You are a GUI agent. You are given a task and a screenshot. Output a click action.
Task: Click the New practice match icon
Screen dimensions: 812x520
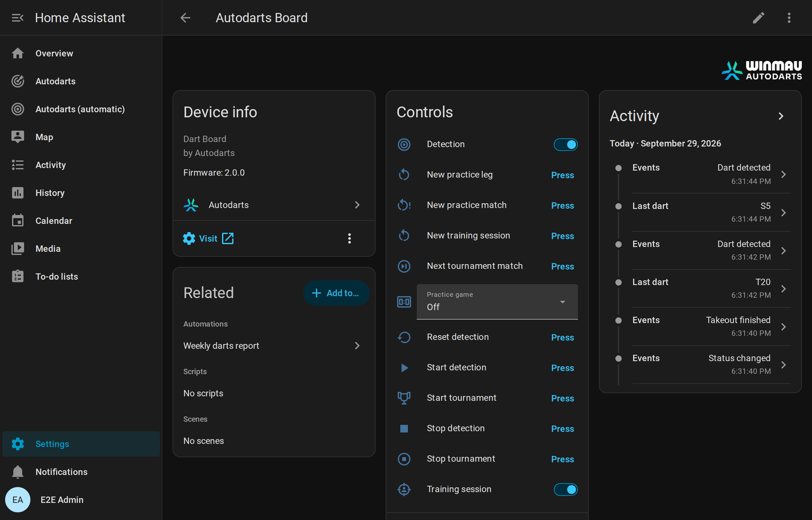tap(404, 205)
